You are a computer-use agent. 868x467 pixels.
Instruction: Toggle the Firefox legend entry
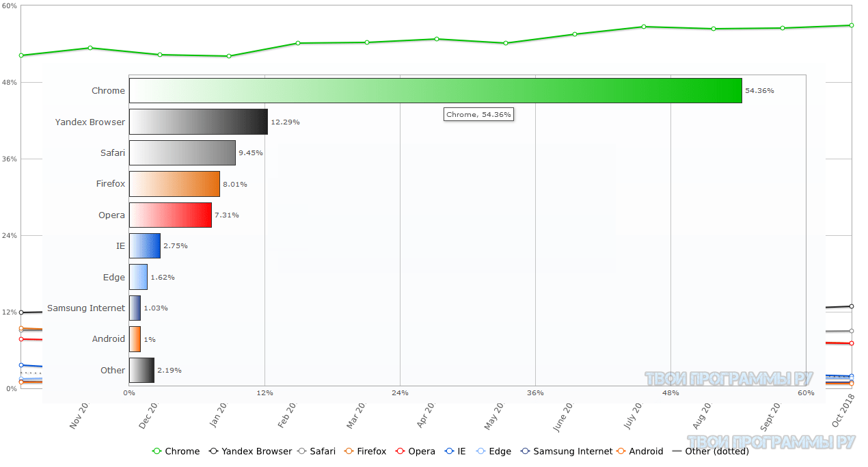[x=364, y=451]
